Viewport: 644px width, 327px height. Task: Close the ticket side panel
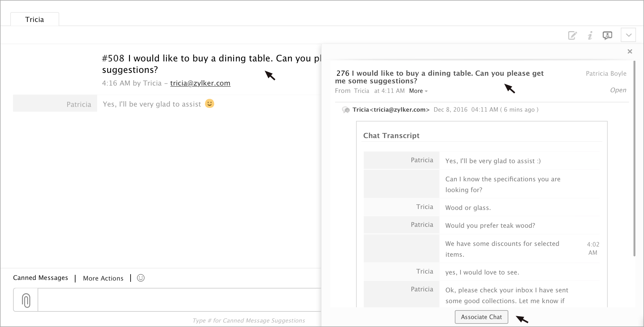(630, 52)
